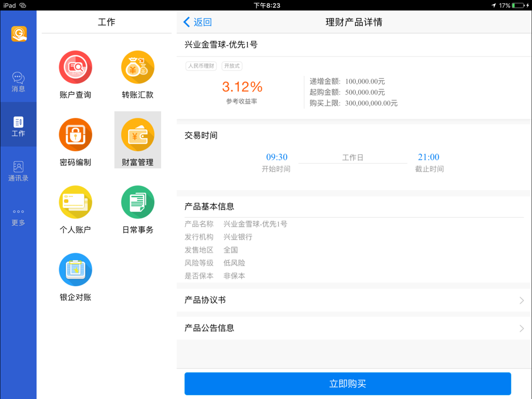Tap the 交易时间 heading
This screenshot has width=532, height=399.
pos(201,136)
